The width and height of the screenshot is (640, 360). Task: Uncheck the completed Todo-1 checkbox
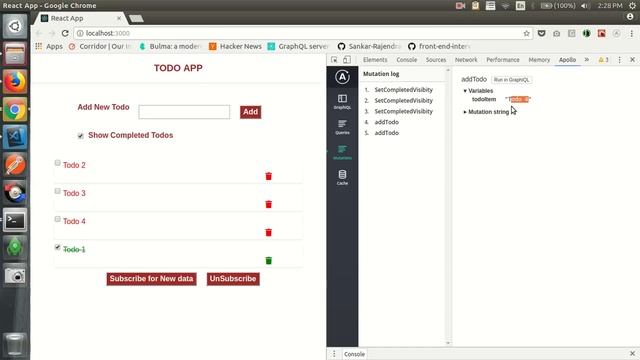[58, 247]
